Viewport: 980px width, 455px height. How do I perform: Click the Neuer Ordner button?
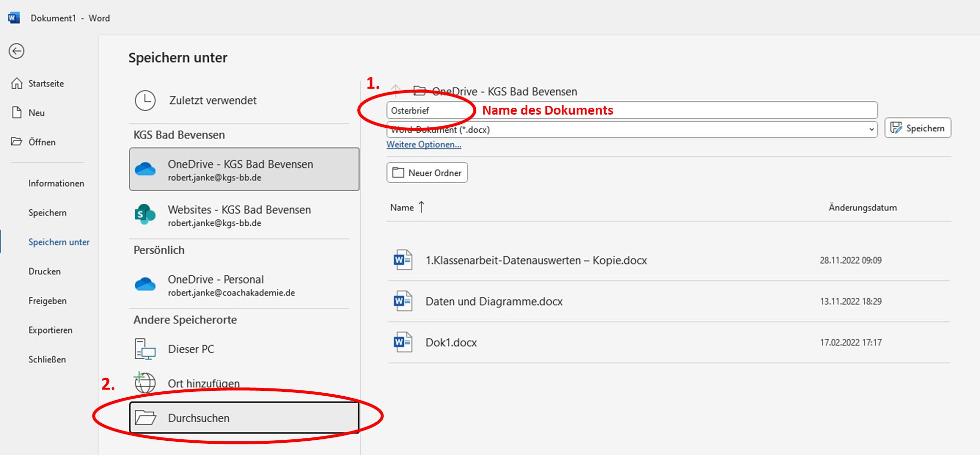pos(427,173)
